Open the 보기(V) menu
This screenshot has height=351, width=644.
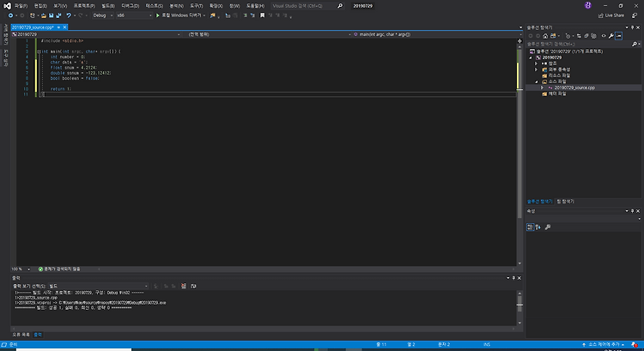[60, 6]
